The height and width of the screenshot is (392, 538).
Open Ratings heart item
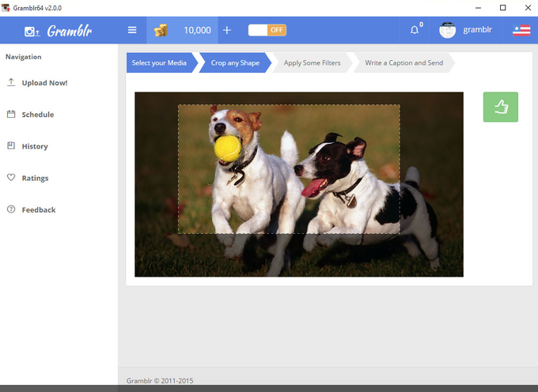click(35, 178)
